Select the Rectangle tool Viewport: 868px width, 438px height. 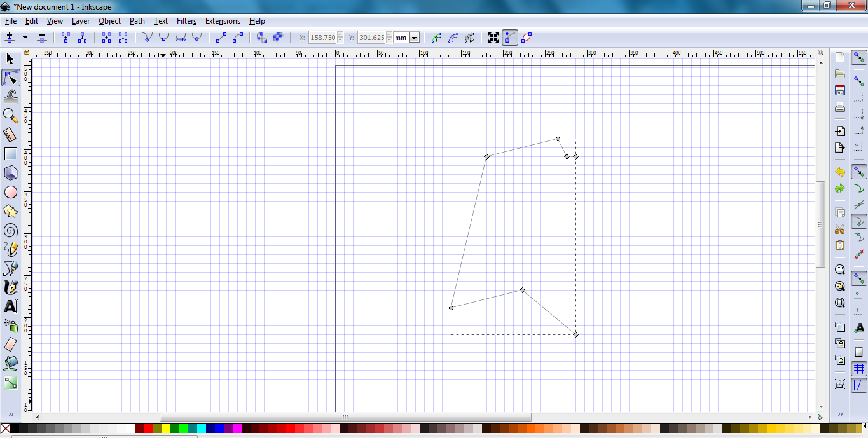coord(10,154)
